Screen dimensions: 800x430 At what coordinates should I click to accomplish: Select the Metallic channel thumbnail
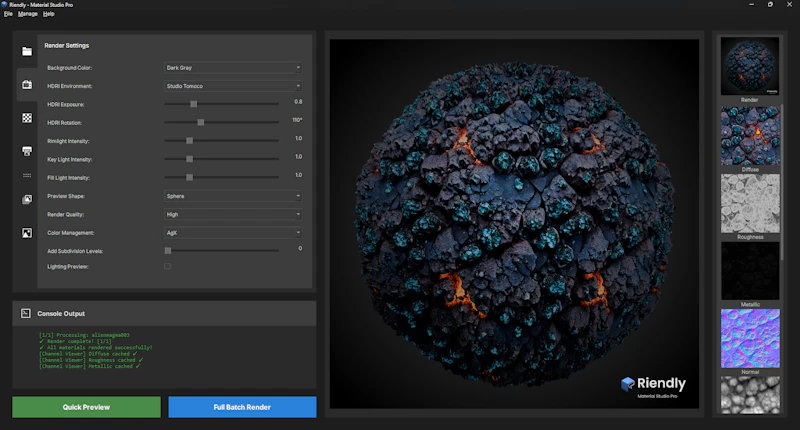[750, 271]
